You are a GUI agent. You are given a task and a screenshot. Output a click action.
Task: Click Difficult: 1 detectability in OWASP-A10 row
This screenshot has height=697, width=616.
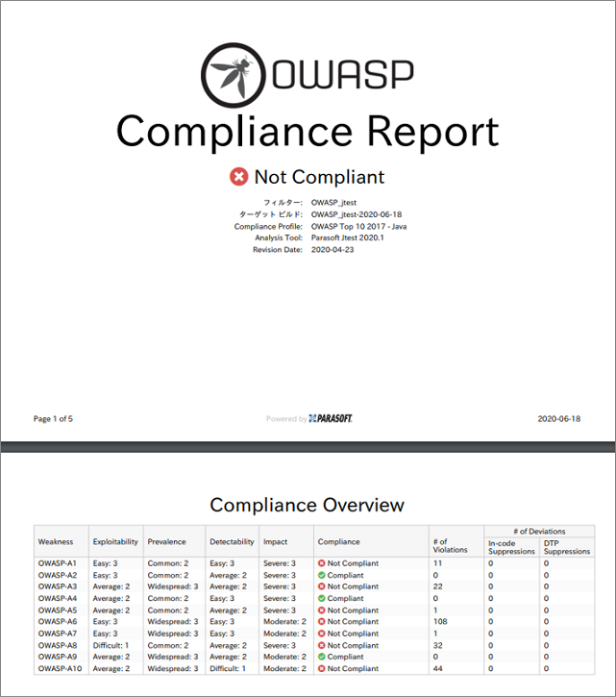(x=228, y=668)
